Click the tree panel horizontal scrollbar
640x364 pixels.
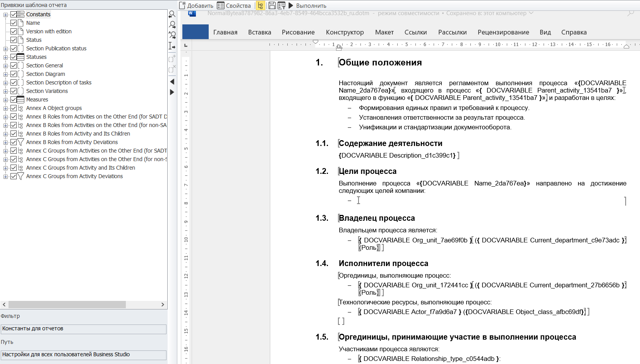67,305
